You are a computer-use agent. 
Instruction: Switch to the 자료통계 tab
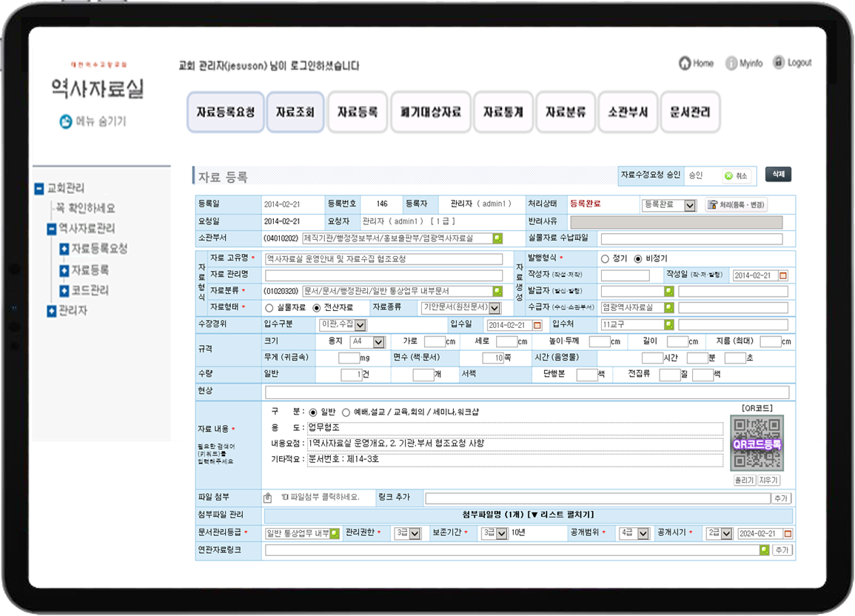[503, 113]
